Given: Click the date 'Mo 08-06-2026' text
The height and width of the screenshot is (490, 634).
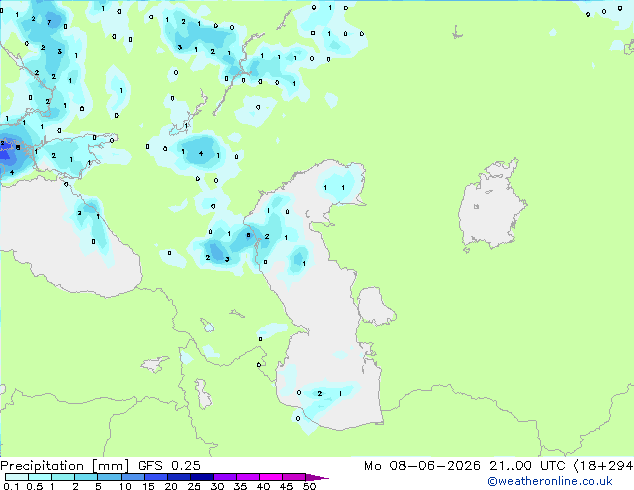Looking at the screenshot, I should tap(422, 465).
